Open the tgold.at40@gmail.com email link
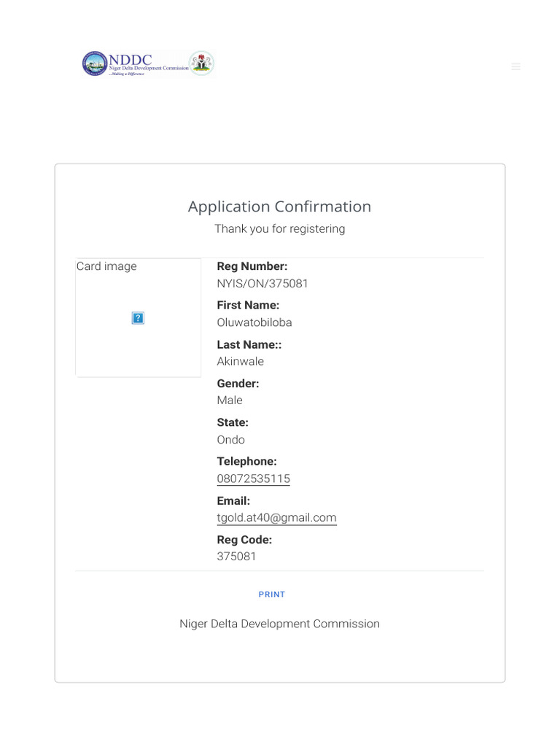Viewport: 560px width, 747px height. [x=276, y=518]
